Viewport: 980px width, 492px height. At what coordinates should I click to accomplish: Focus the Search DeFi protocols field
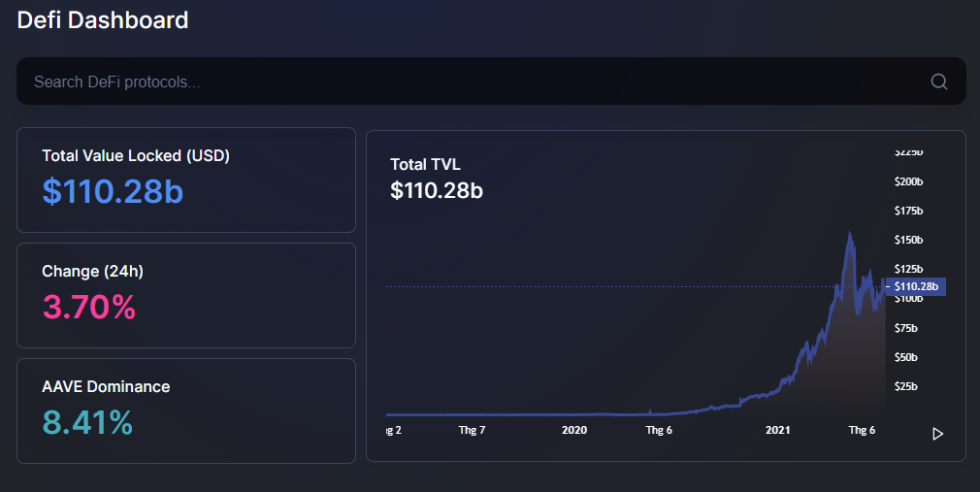tap(491, 82)
